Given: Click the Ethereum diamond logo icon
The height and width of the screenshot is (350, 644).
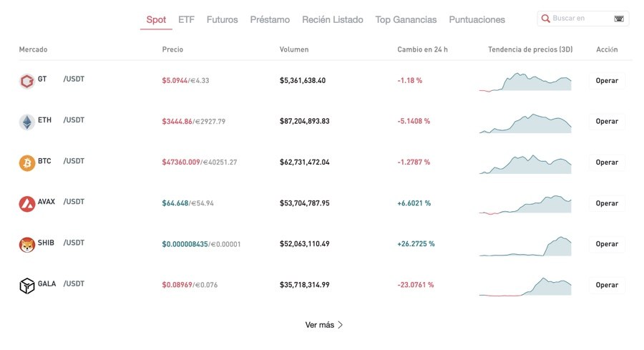Looking at the screenshot, I should pyautogui.click(x=26, y=122).
